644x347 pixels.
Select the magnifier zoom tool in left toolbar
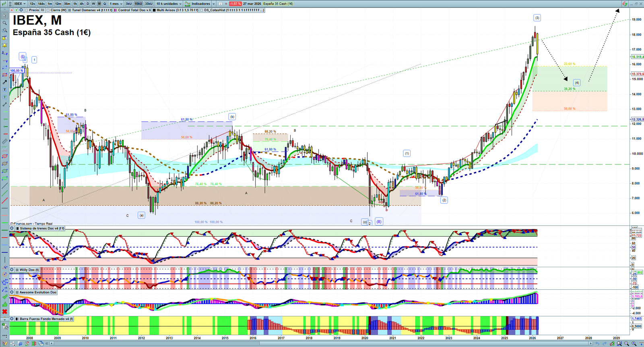pos(4,23)
